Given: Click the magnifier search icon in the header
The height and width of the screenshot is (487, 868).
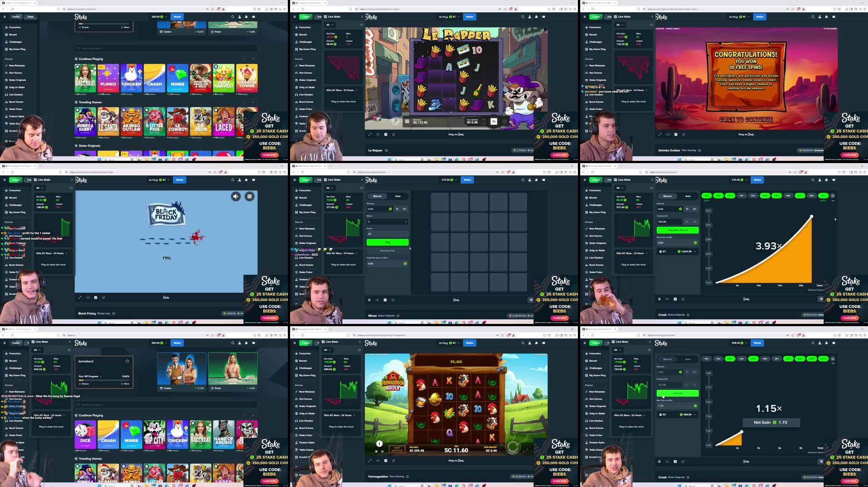Looking at the screenshot, I should point(522,17).
